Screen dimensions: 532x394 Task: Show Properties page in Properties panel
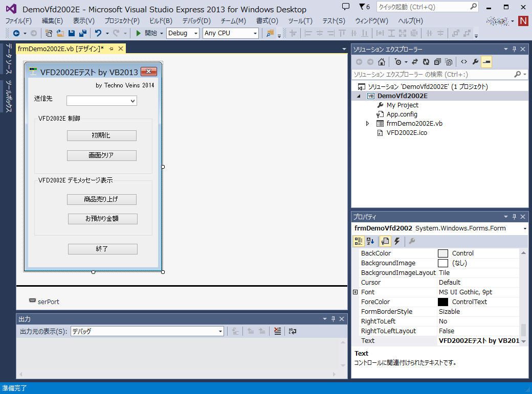tap(385, 241)
